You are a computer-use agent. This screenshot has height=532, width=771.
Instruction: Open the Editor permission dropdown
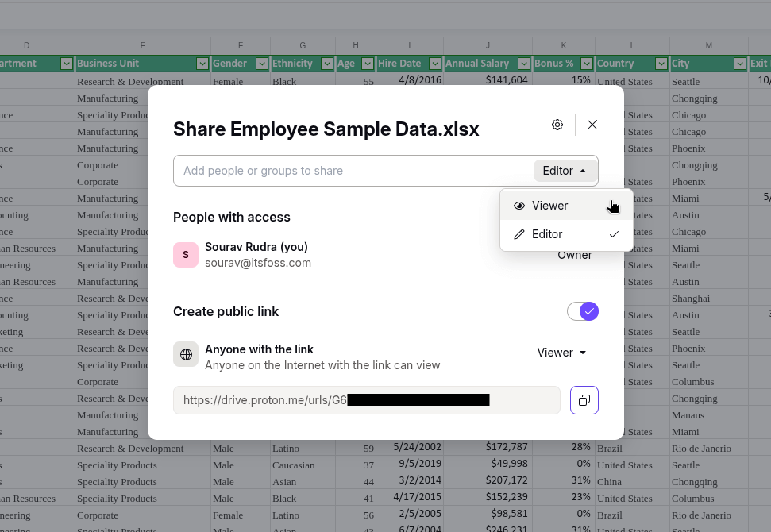[x=565, y=170]
